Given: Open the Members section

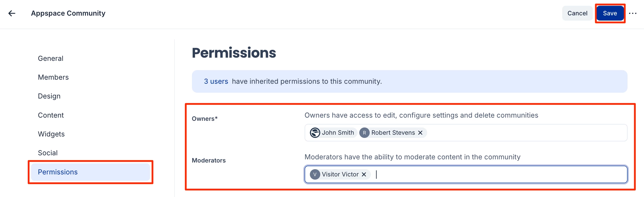Looking at the screenshot, I should (53, 77).
